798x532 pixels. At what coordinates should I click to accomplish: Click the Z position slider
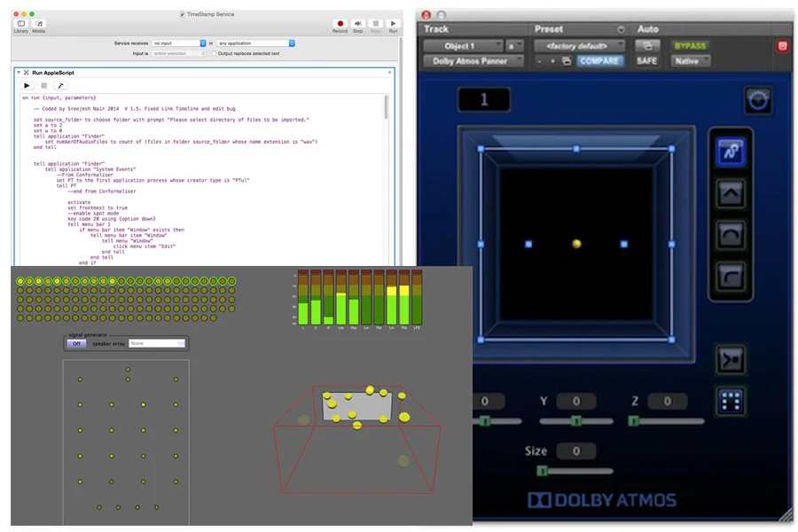(x=667, y=421)
